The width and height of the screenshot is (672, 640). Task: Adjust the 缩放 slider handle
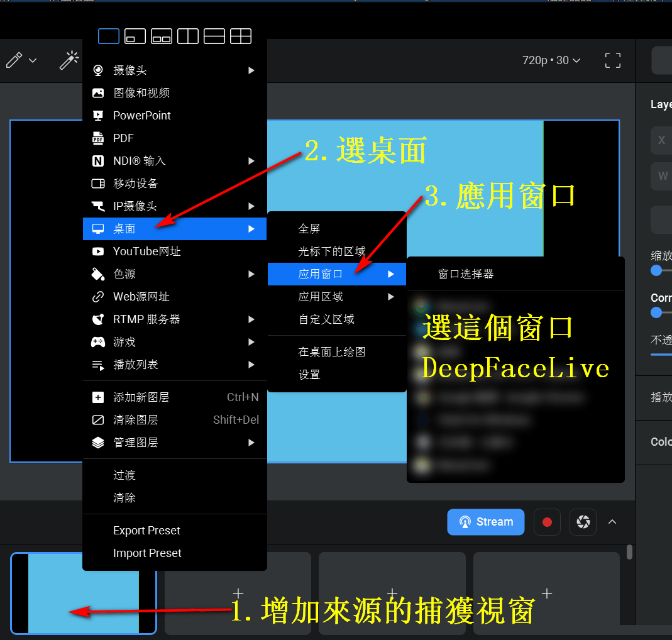656,270
